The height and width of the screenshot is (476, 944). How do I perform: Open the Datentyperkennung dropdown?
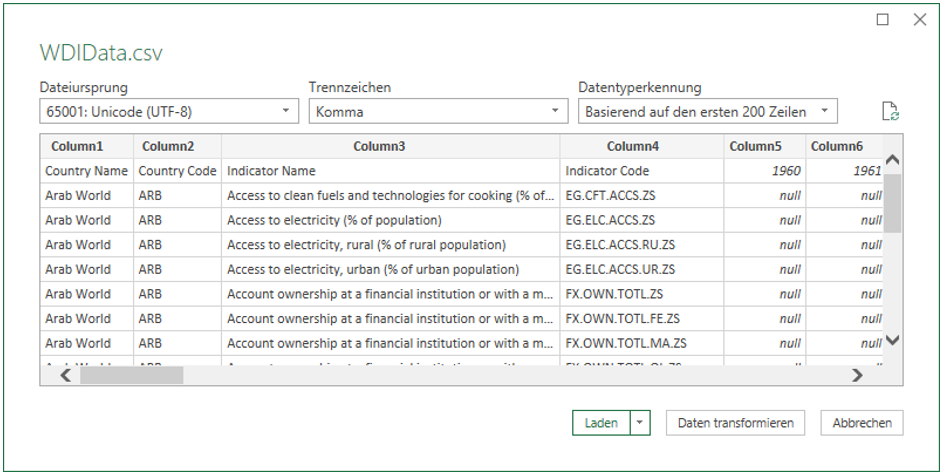tap(707, 112)
